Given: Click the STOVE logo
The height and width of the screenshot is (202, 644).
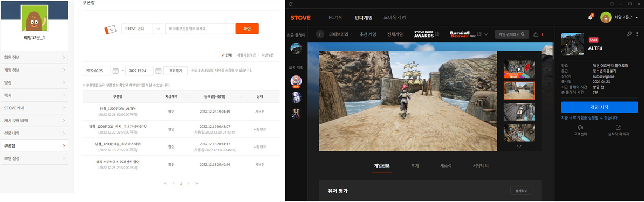Looking at the screenshot, I should [300, 18].
